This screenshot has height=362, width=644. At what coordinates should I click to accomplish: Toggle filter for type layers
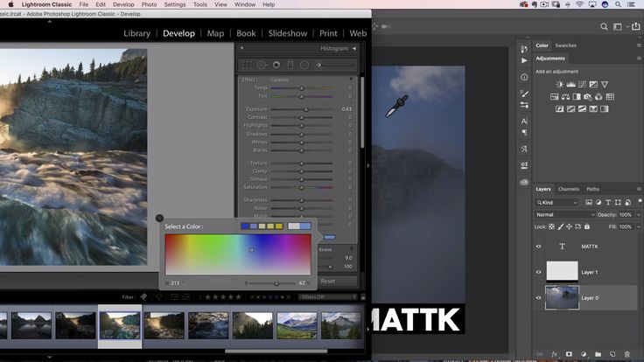[x=608, y=202]
